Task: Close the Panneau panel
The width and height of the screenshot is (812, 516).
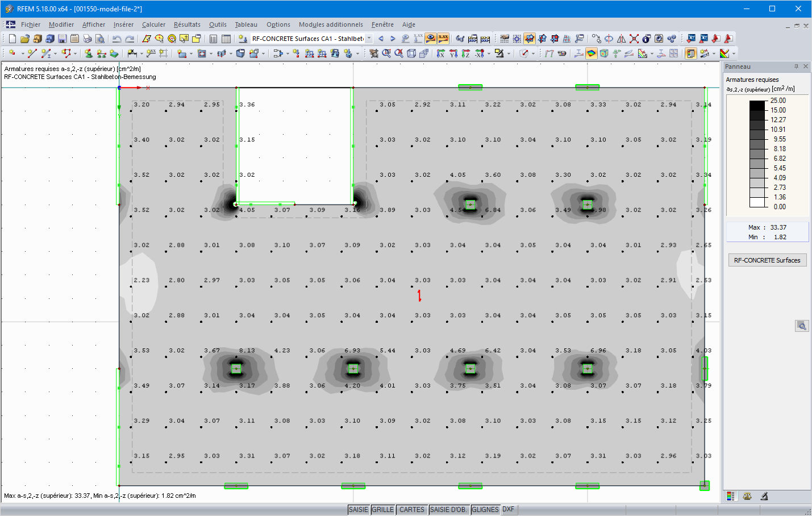Action: point(805,66)
